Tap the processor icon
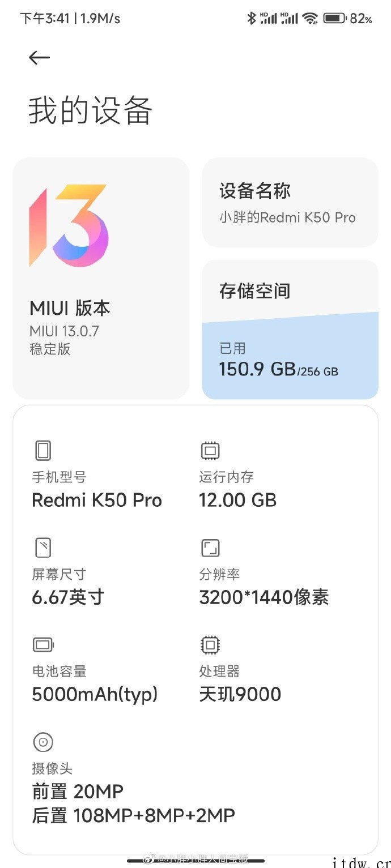 pyautogui.click(x=210, y=645)
